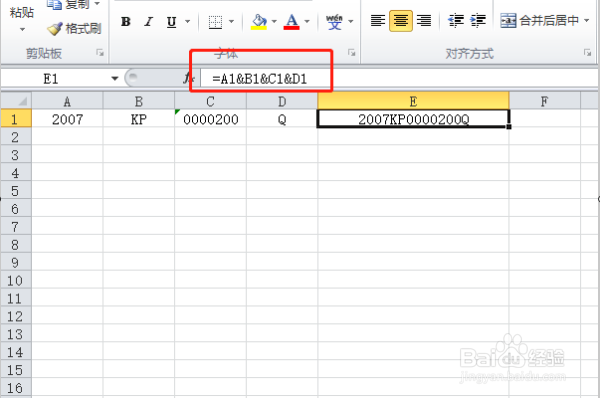Click cell A1 containing 2007
This screenshot has width=600, height=398.
click(67, 119)
